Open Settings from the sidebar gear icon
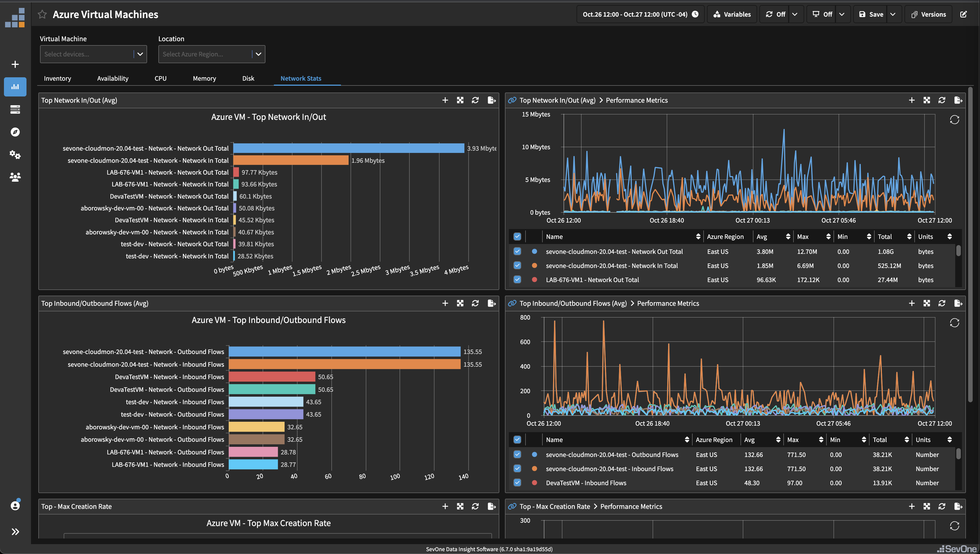 15,155
